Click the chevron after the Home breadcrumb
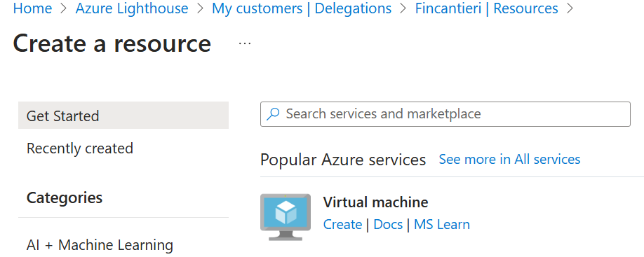Viewport: 644px width, 257px height. pos(64,8)
